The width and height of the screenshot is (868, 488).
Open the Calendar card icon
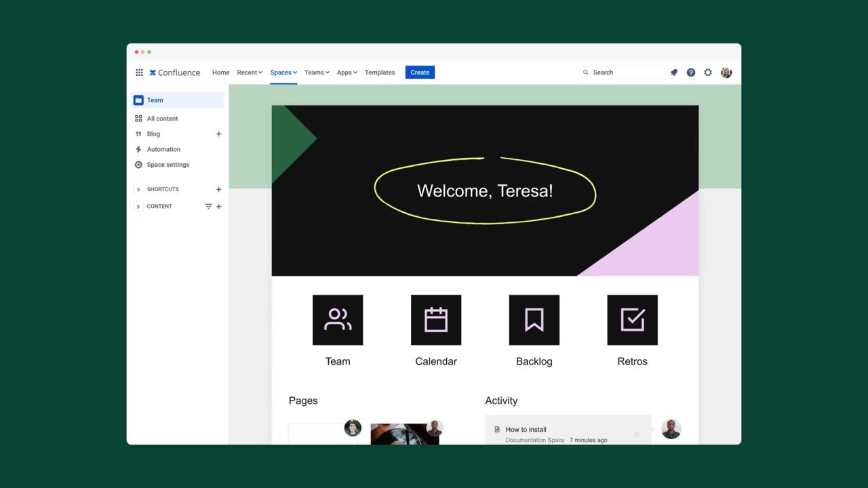(x=436, y=319)
